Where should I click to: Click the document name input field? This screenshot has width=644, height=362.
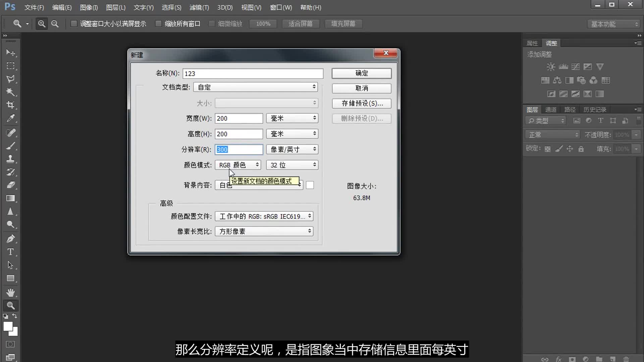pos(253,74)
